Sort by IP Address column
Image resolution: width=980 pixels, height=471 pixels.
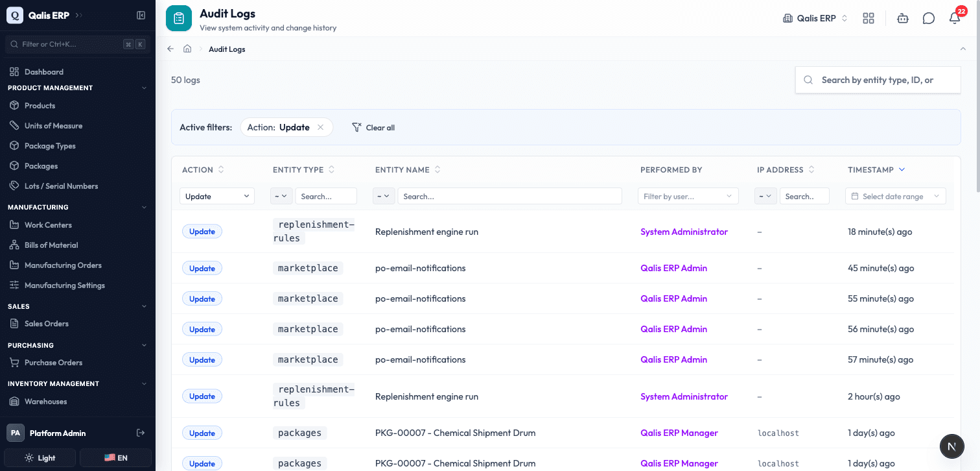coord(811,169)
